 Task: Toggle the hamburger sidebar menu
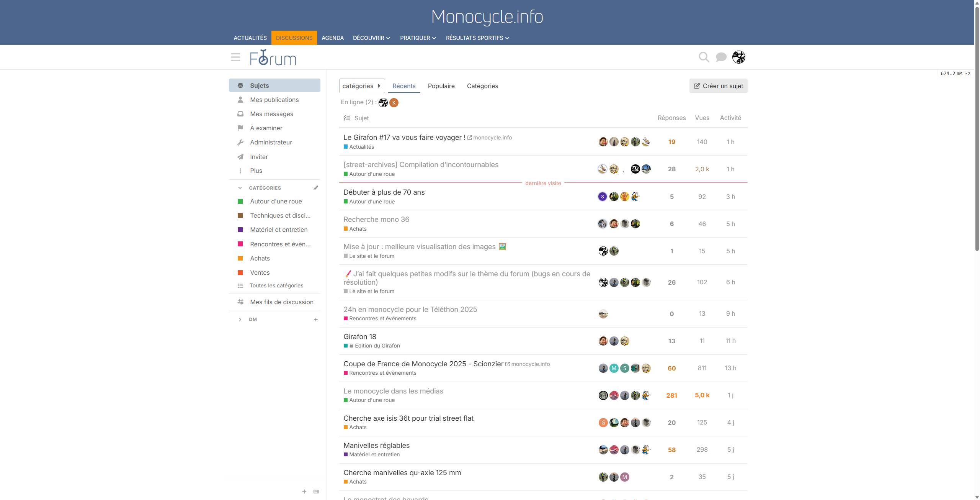coord(235,57)
